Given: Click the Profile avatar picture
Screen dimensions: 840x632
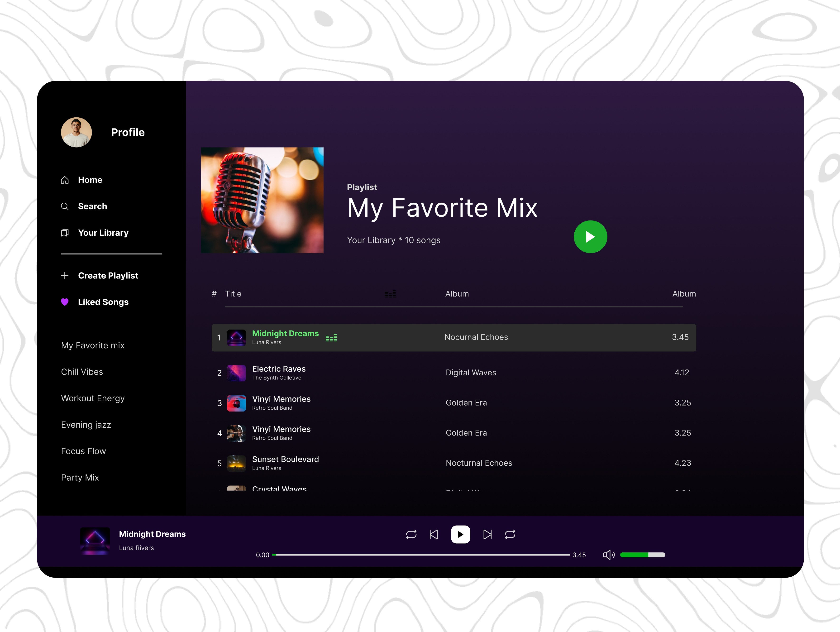Looking at the screenshot, I should click(x=76, y=132).
